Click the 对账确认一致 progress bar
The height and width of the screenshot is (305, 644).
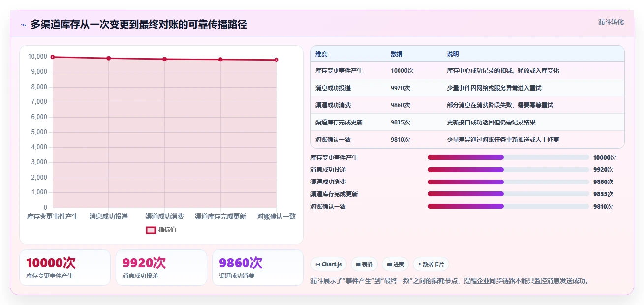pos(508,206)
